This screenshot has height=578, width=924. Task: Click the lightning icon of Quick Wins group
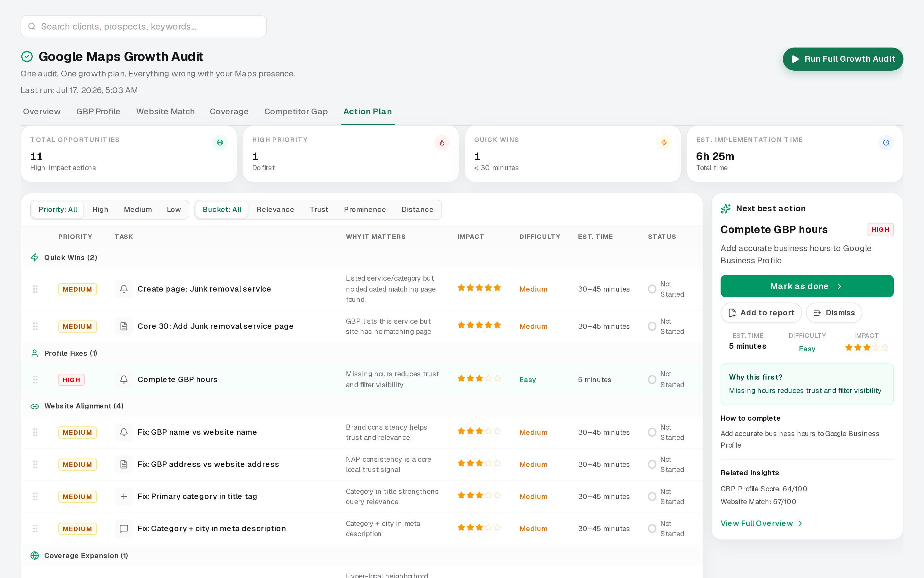point(35,258)
